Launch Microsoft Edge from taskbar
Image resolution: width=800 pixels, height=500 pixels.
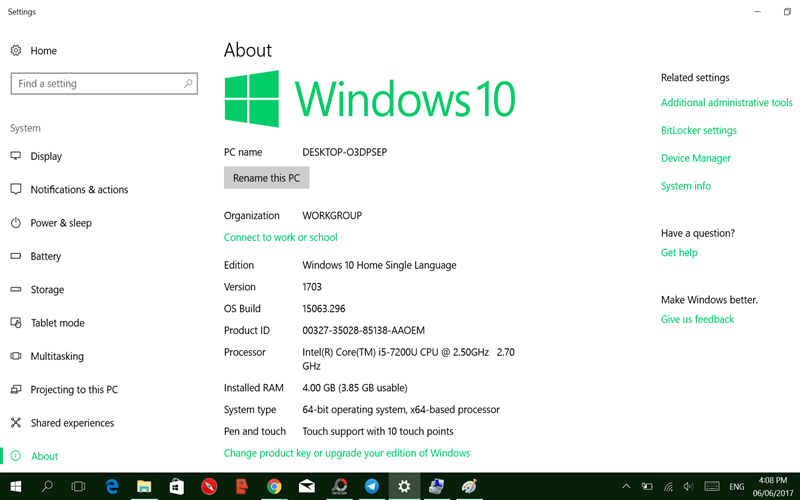point(111,486)
